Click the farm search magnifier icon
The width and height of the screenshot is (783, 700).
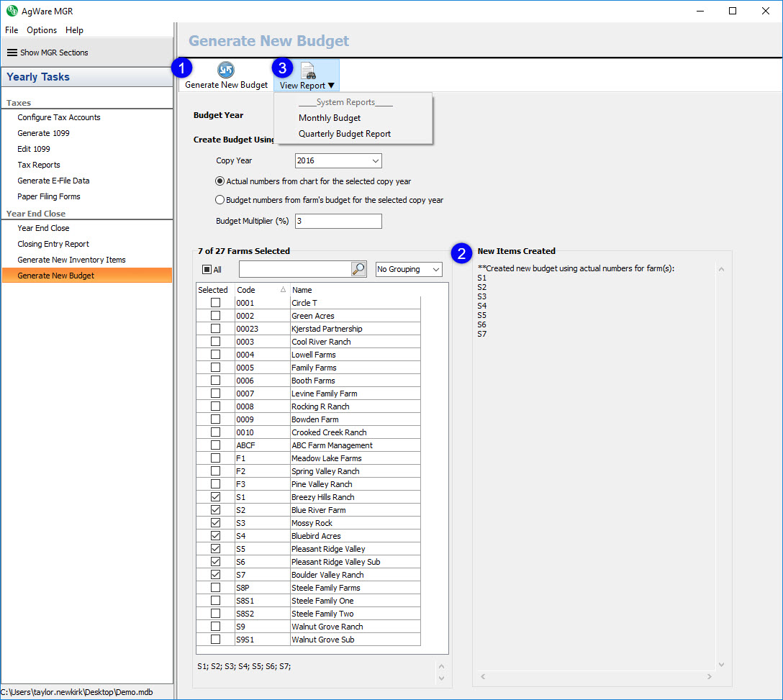pos(358,269)
